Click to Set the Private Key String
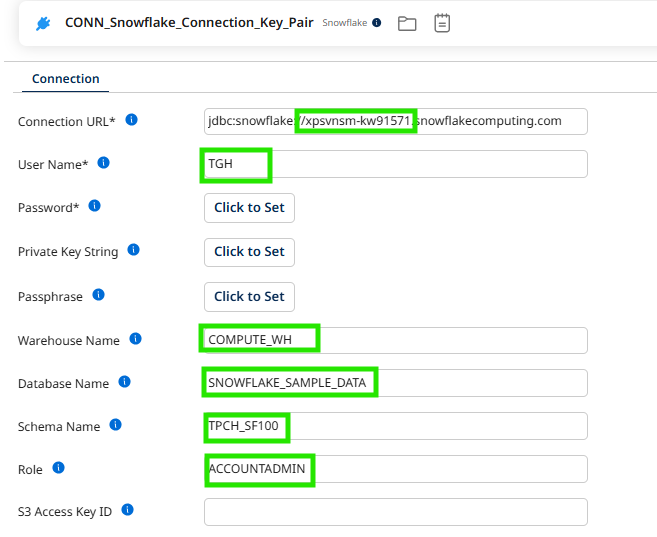This screenshot has width=657, height=537. point(249,252)
